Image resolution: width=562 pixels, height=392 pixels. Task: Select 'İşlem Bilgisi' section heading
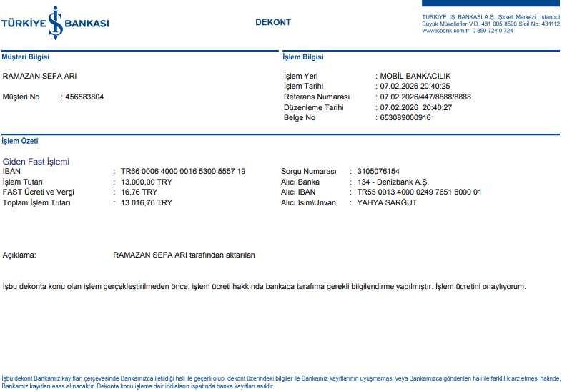click(303, 57)
